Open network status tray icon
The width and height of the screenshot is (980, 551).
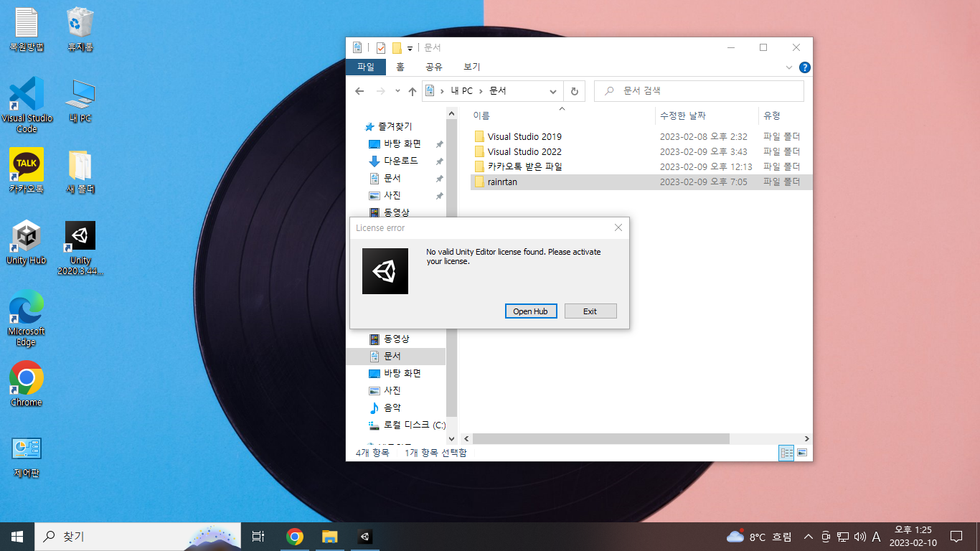[x=843, y=537]
